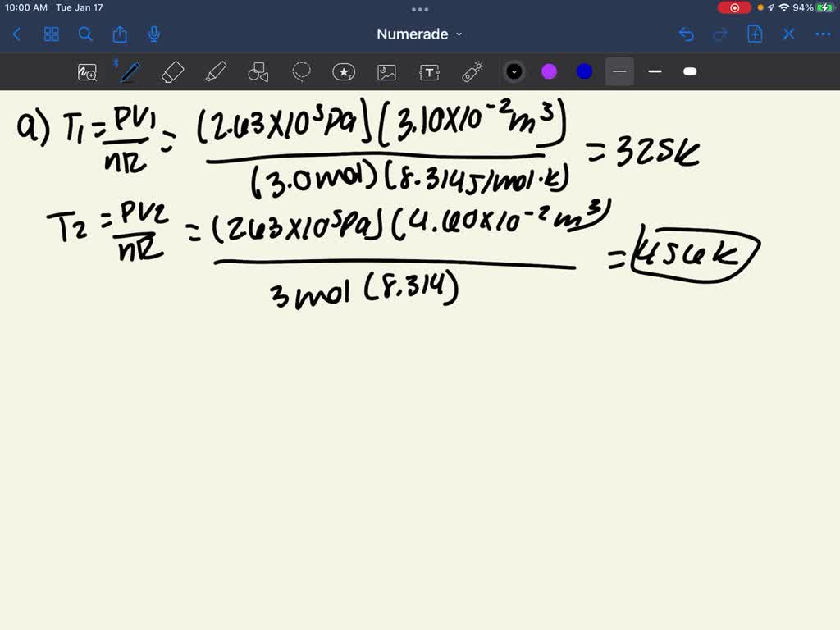Select the Eraser tool
Viewport: 840px width, 630px height.
pyautogui.click(x=172, y=72)
